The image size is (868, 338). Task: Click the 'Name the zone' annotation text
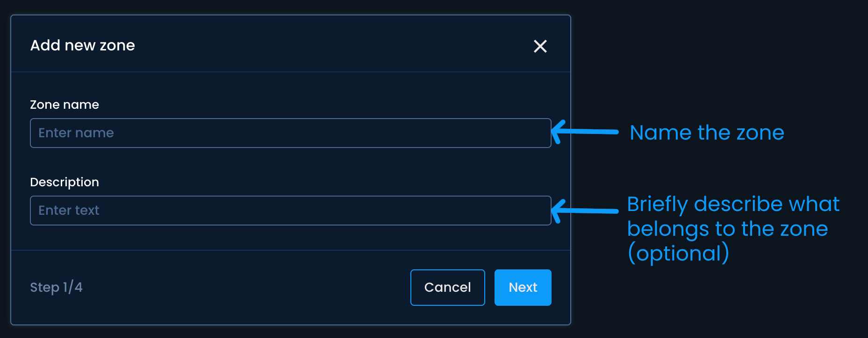[706, 133]
